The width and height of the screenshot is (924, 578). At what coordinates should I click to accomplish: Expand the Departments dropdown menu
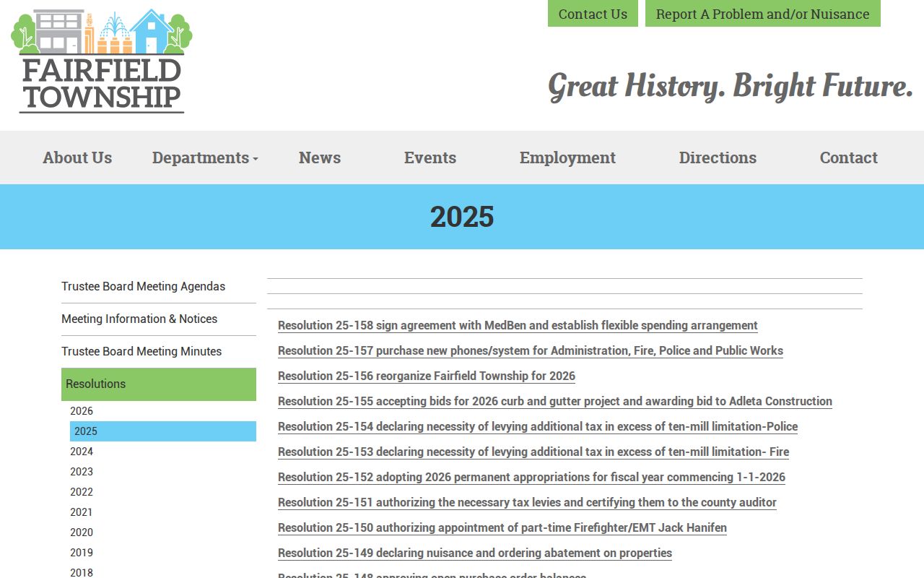pyautogui.click(x=205, y=158)
